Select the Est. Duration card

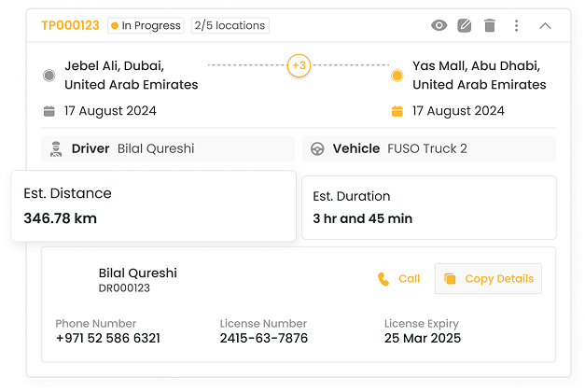[x=428, y=207]
